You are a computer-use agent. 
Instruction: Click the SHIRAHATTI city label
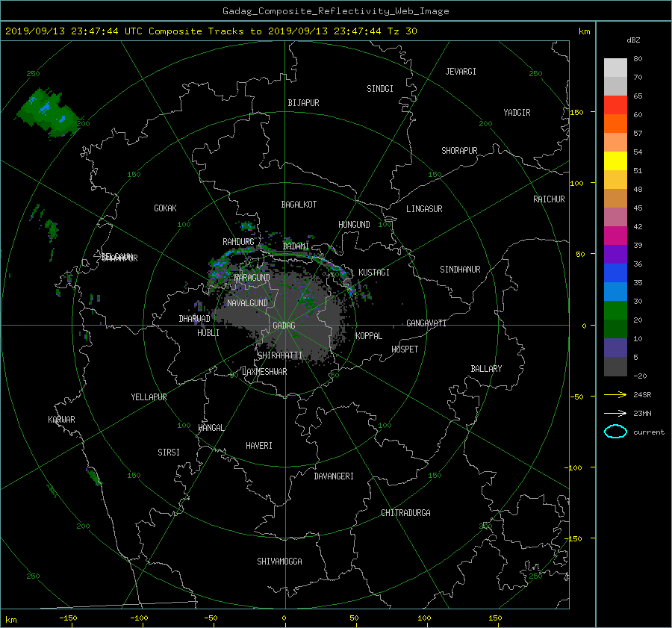[x=280, y=355]
